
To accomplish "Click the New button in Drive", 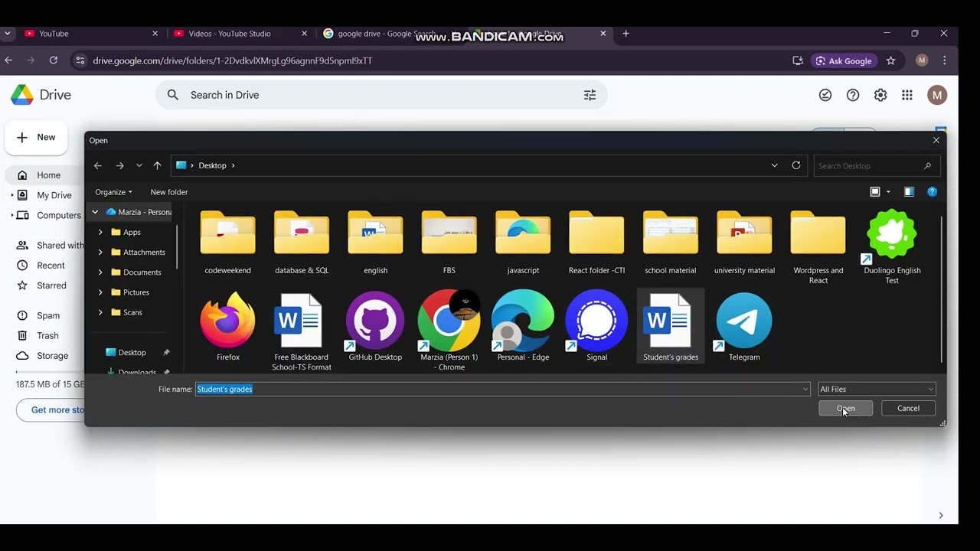I will pyautogui.click(x=36, y=138).
